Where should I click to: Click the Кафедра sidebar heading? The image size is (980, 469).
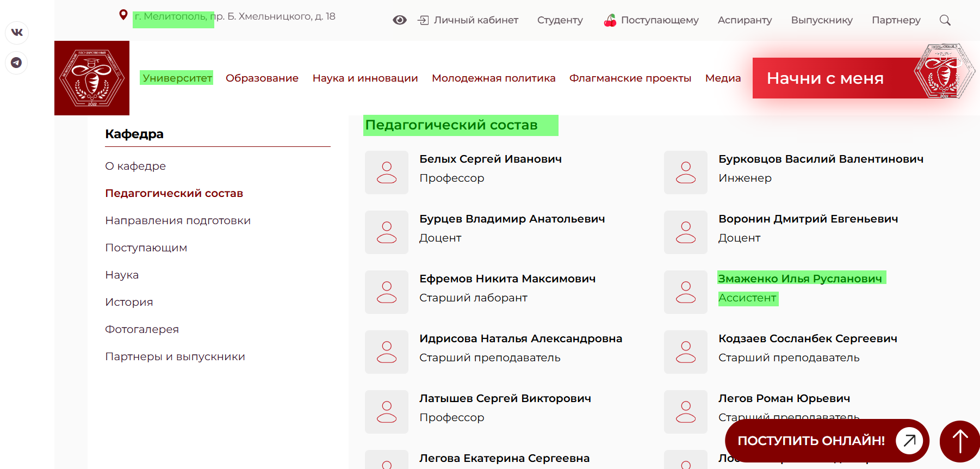(x=134, y=134)
